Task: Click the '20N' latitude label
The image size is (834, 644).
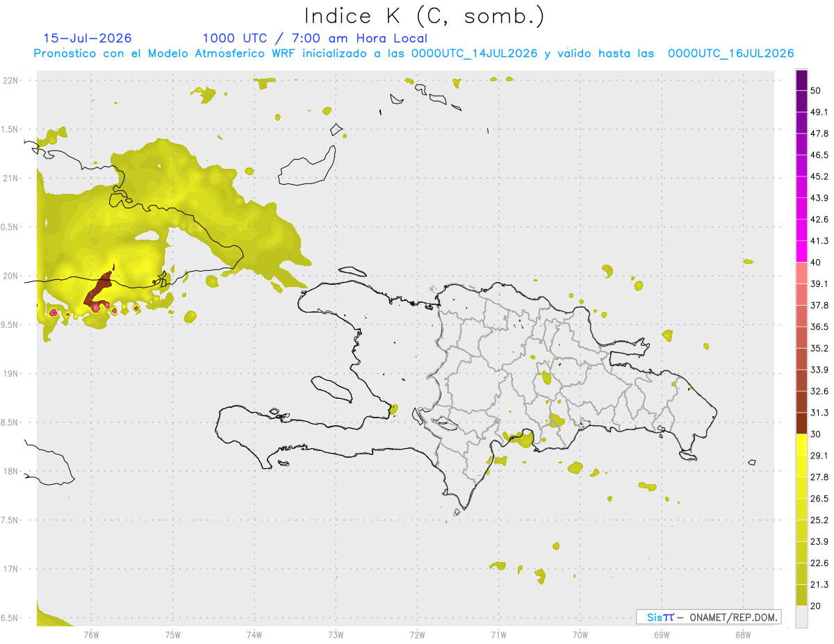Action: [10, 276]
